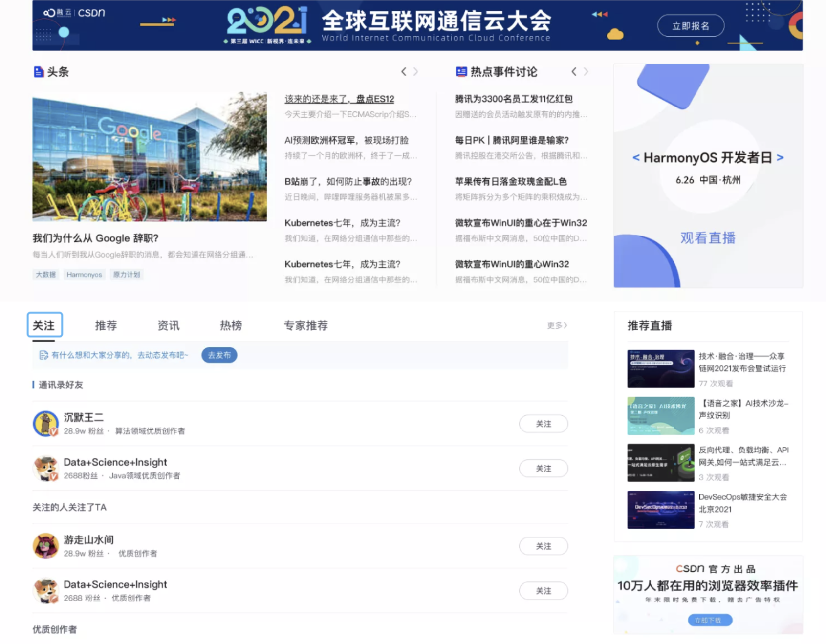This screenshot has height=644, width=826.
Task: Open 沉默王二 avatar
Action: [x=46, y=424]
